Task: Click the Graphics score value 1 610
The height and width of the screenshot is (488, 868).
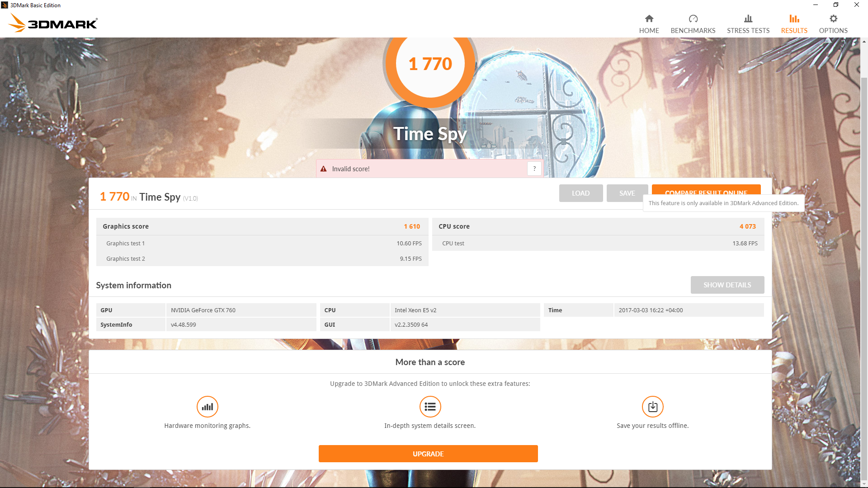Action: [x=412, y=226]
